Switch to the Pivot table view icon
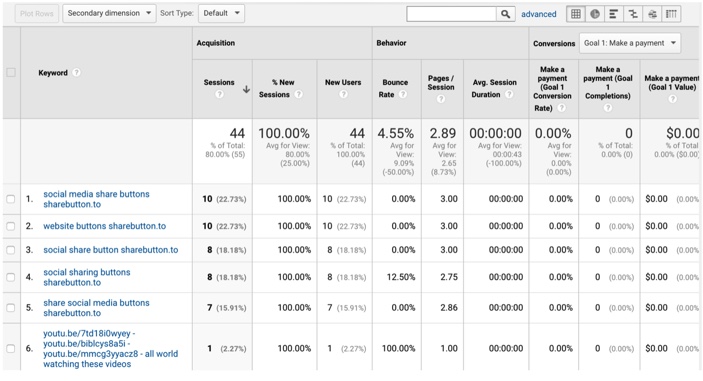This screenshot has height=381, width=703. (671, 14)
